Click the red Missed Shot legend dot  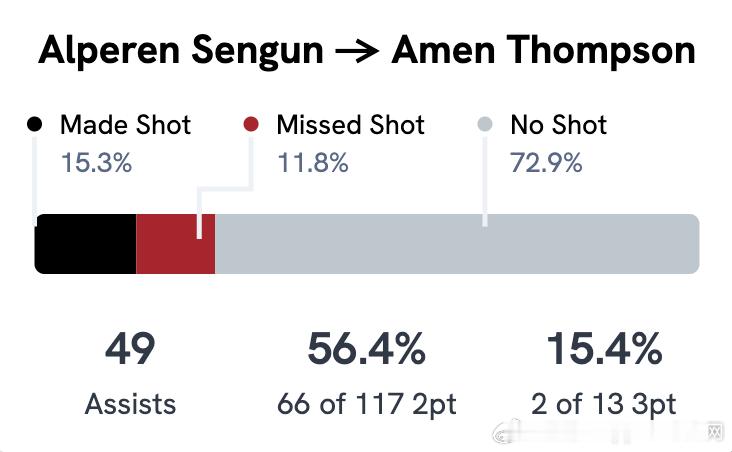(x=251, y=125)
